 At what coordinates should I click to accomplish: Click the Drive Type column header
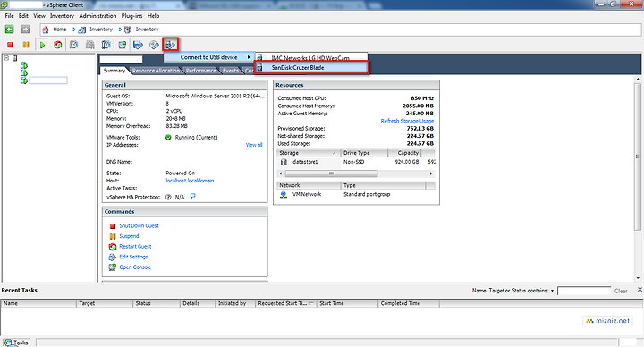coord(364,153)
